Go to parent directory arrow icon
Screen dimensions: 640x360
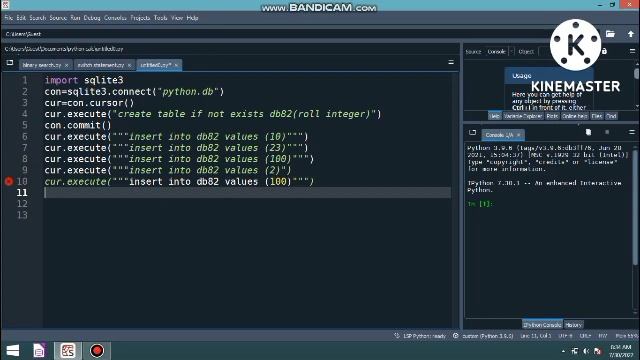click(631, 34)
